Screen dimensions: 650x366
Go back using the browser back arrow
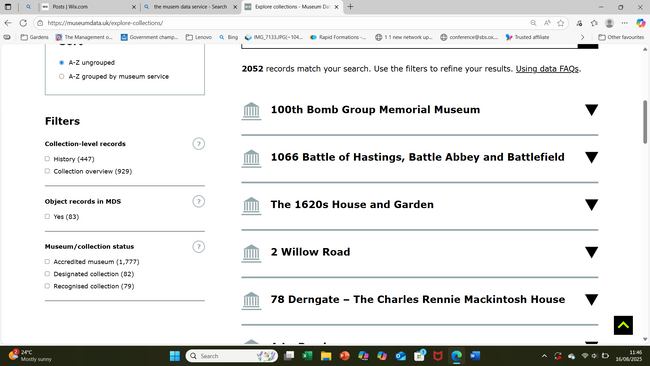point(8,23)
